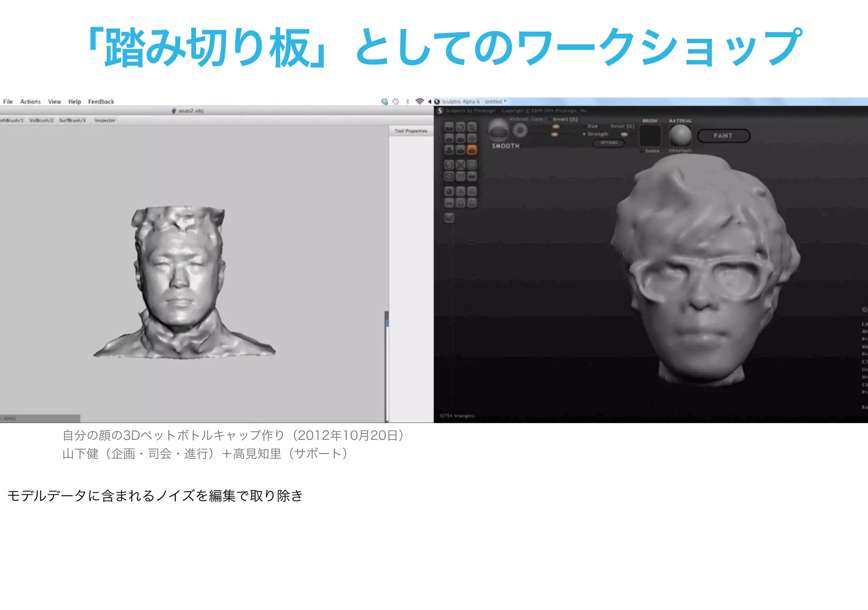The width and height of the screenshot is (868, 610).
Task: Choose the Reduce Brush tool icon
Action: [449, 165]
